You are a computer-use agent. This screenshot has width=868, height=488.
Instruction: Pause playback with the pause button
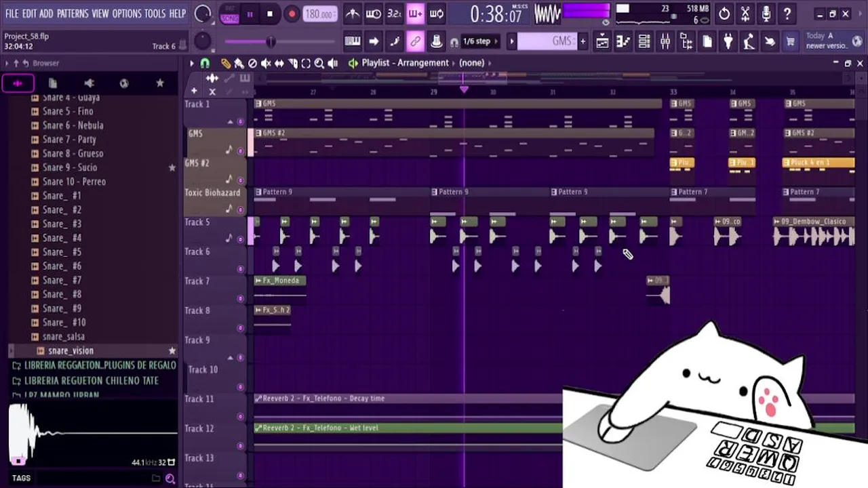coord(250,14)
